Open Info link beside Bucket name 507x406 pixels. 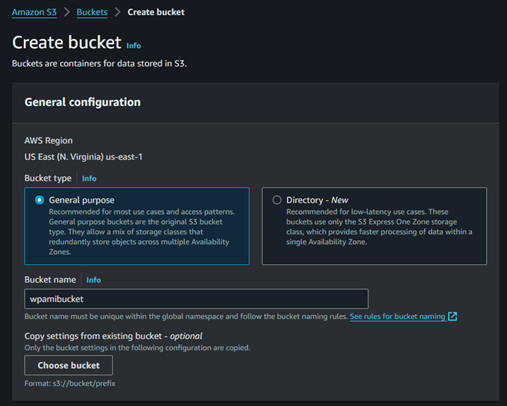coord(93,280)
